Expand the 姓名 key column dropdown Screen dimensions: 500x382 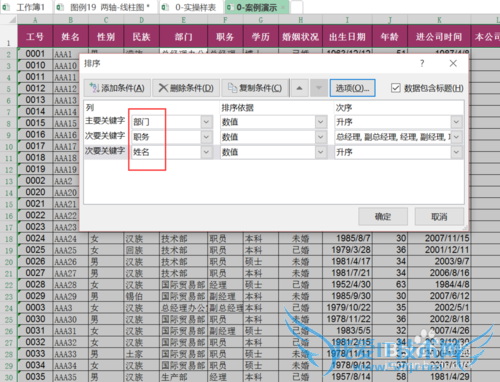coord(206,152)
